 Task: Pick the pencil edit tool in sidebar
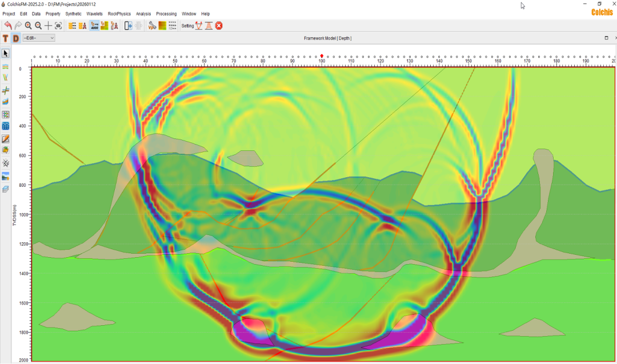(6, 139)
